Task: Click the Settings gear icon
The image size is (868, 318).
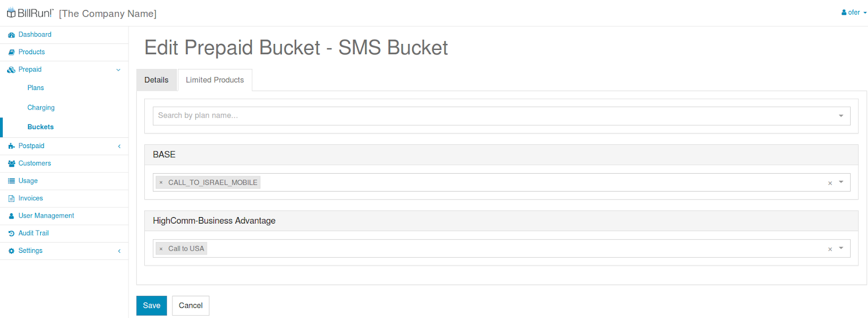Action: (11, 251)
